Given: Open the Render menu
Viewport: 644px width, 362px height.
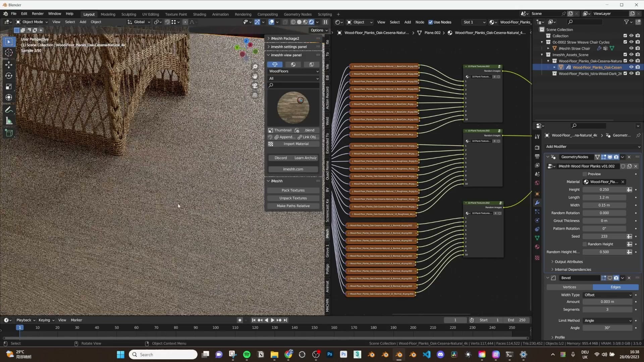Looking at the screenshot, I should point(38,14).
